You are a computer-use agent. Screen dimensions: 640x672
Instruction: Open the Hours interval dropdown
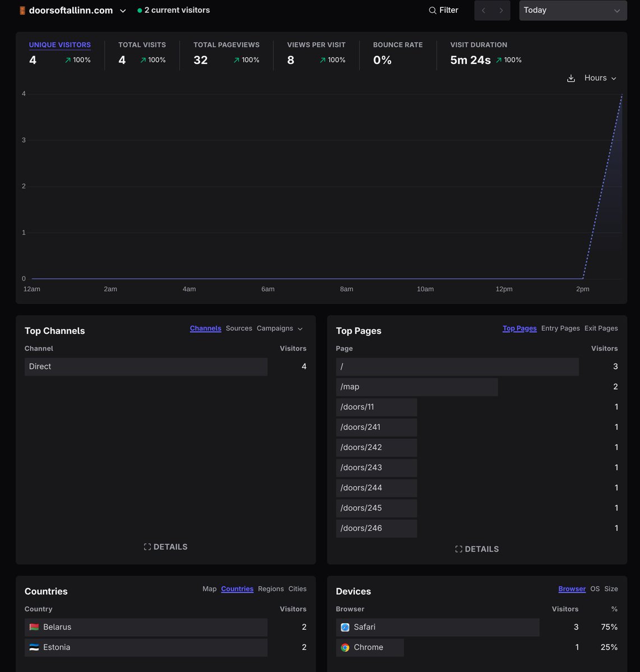click(x=600, y=78)
